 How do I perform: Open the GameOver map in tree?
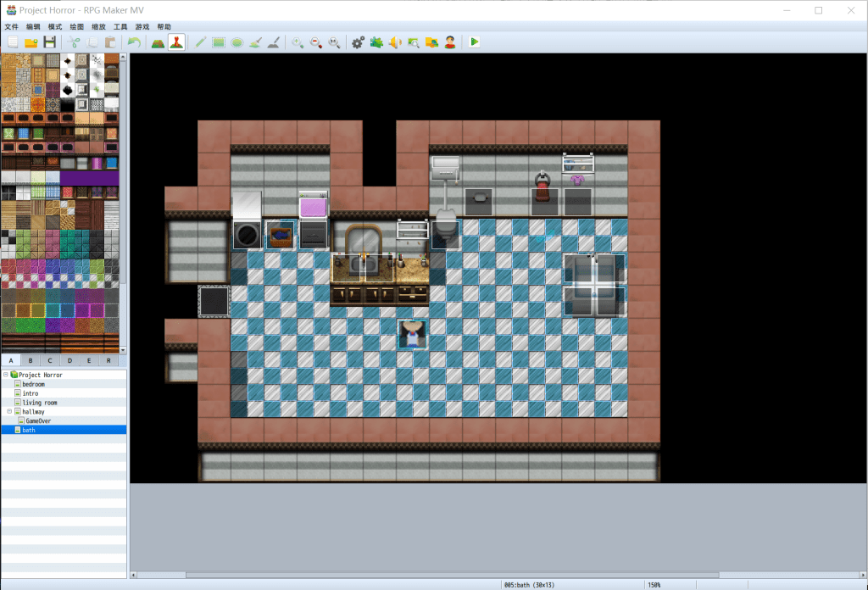[38, 420]
